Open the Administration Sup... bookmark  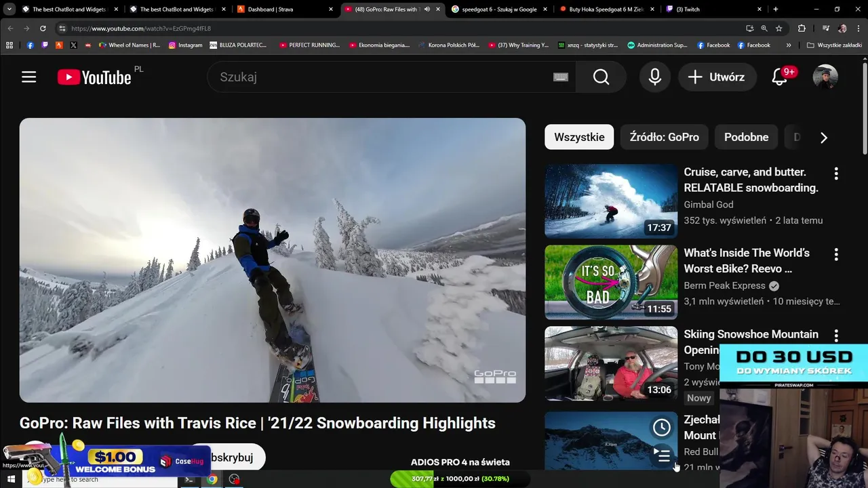[658, 45]
